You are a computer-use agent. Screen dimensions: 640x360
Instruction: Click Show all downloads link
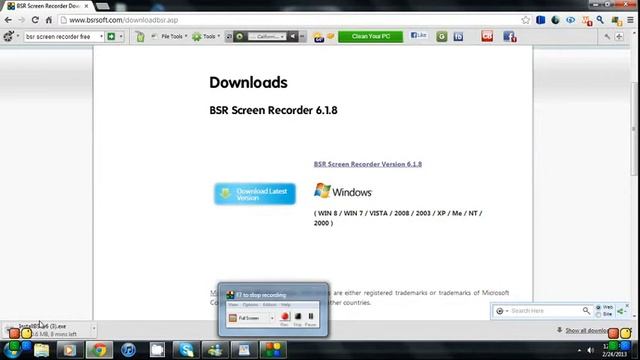tap(587, 330)
